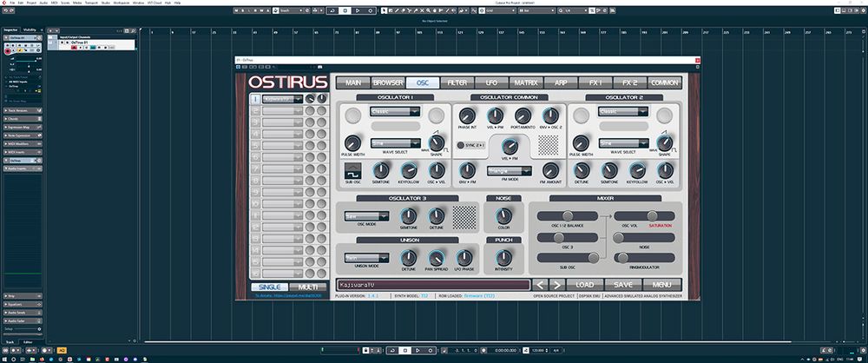Click the Play button in the top transport

tap(358, 10)
